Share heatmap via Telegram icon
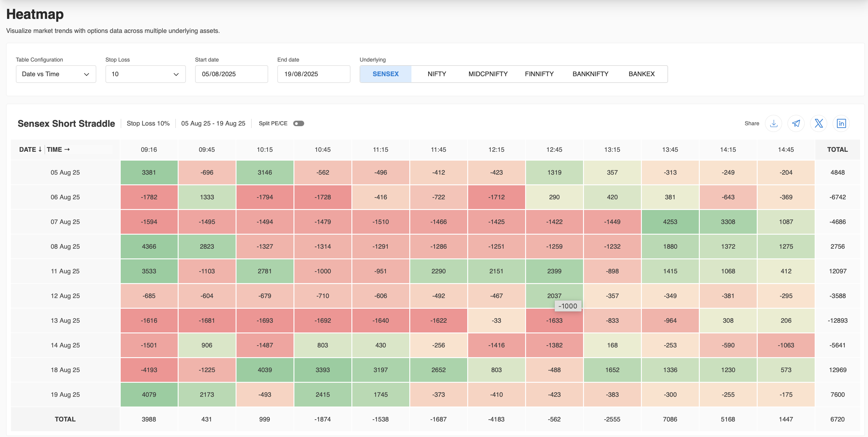The width and height of the screenshot is (868, 437). click(x=796, y=123)
